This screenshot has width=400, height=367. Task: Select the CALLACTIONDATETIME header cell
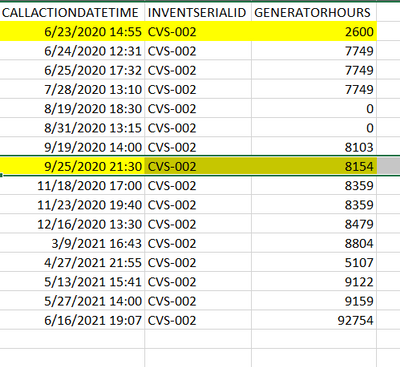72,12
